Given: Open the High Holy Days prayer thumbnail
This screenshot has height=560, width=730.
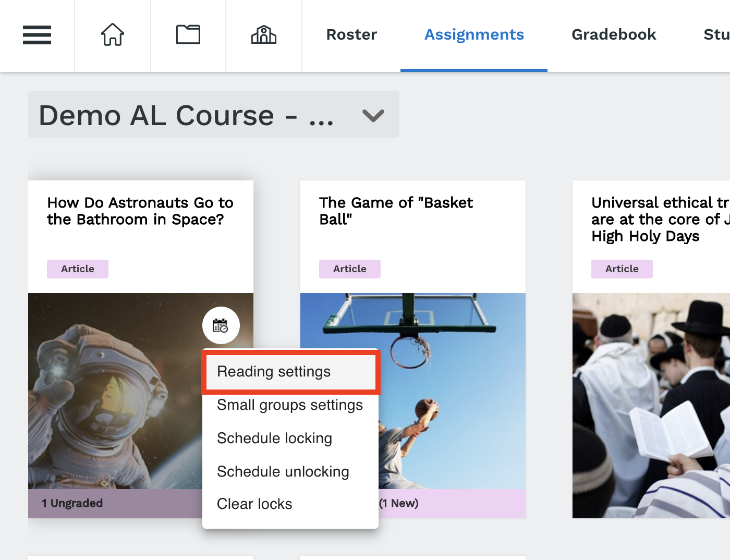Looking at the screenshot, I should click(x=651, y=406).
